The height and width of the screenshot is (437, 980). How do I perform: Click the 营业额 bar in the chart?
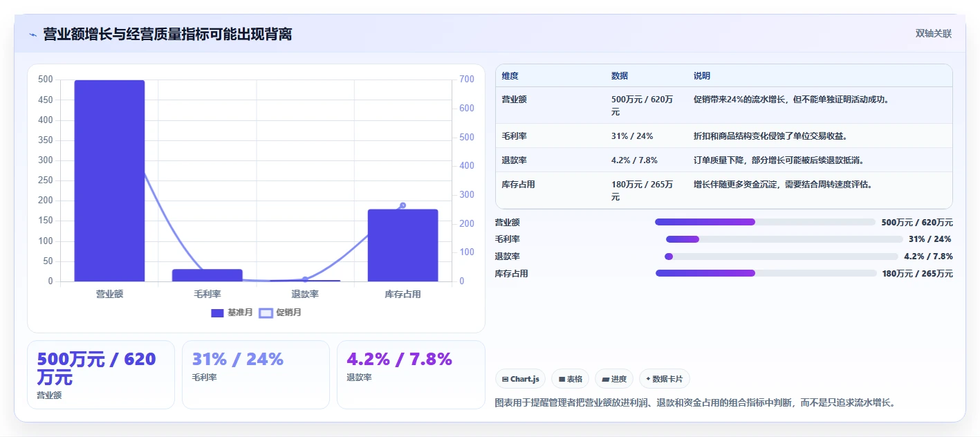[109, 181]
